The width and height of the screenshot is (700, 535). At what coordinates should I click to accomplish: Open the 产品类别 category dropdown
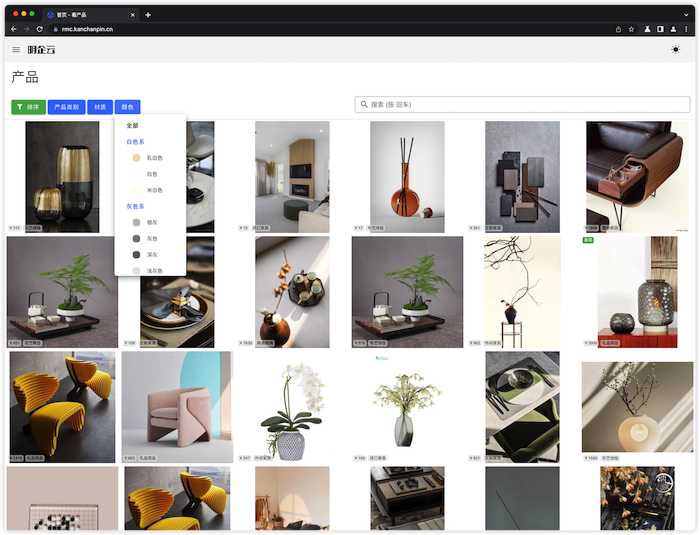point(67,107)
